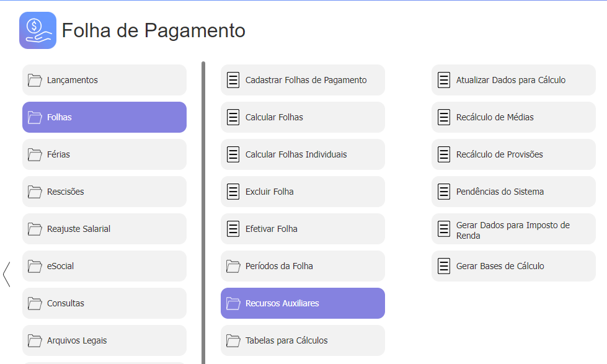Click the folder icon beside Lançamentos

pyautogui.click(x=35, y=80)
